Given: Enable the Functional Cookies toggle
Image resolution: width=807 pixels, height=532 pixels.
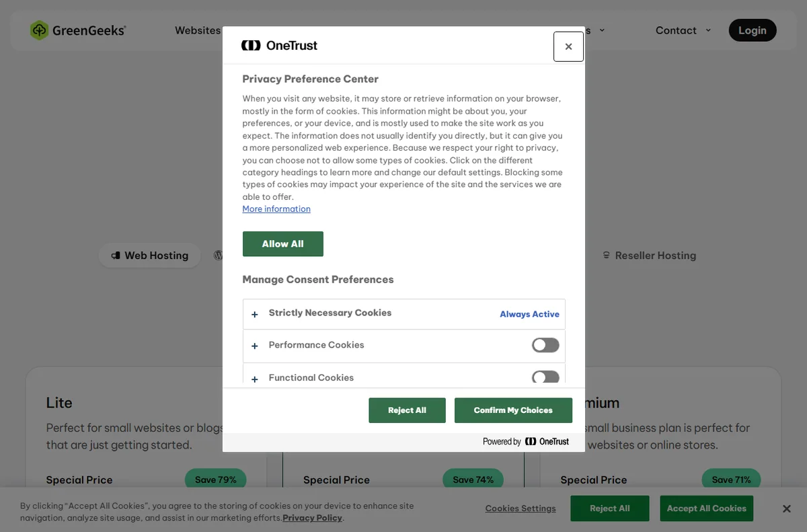Looking at the screenshot, I should tap(545, 377).
